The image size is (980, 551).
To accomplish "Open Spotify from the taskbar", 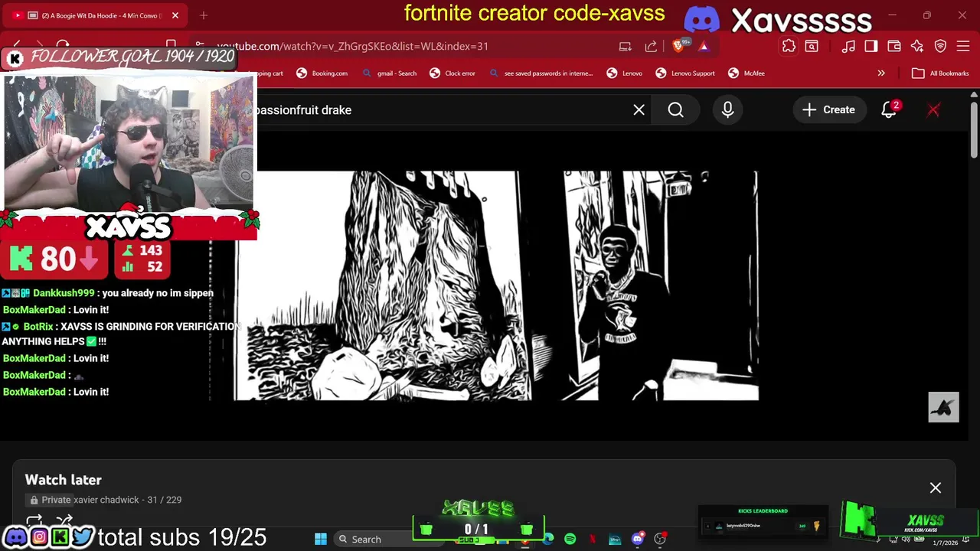I will click(570, 540).
